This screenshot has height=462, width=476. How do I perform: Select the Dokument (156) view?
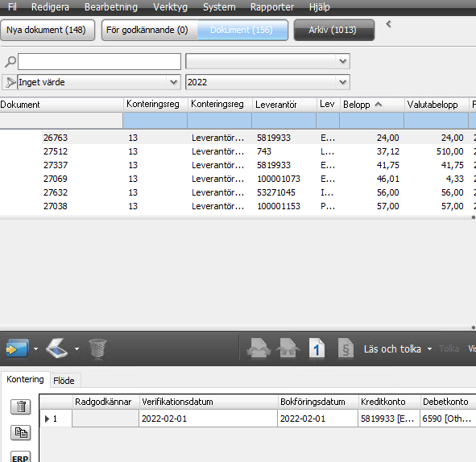pyautogui.click(x=242, y=30)
